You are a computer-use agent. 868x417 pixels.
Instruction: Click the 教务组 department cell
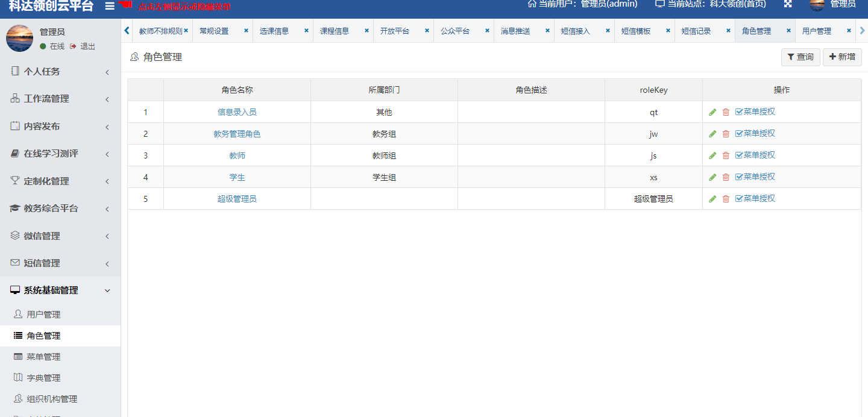384,134
